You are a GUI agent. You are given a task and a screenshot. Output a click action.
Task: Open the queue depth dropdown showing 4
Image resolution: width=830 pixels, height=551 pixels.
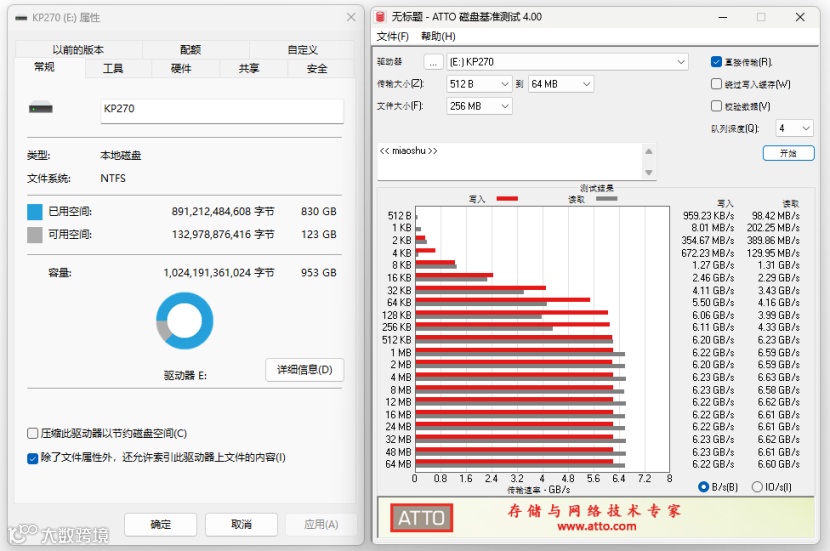pos(794,128)
